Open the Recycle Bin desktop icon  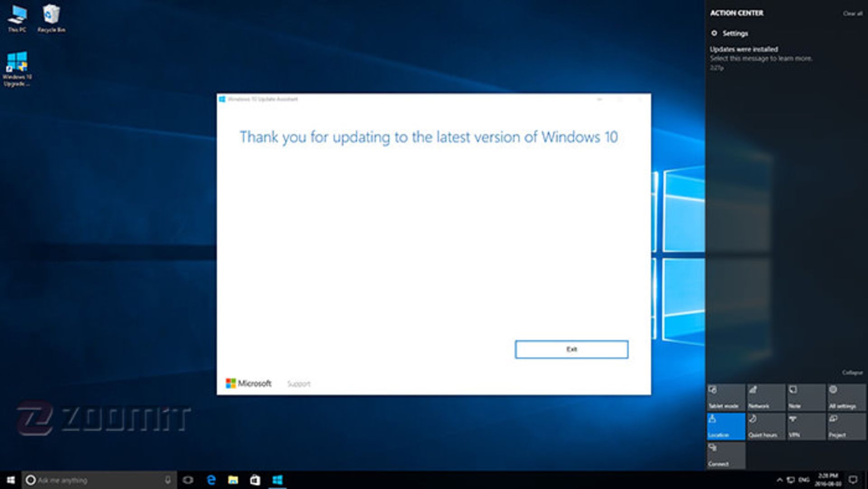(51, 19)
